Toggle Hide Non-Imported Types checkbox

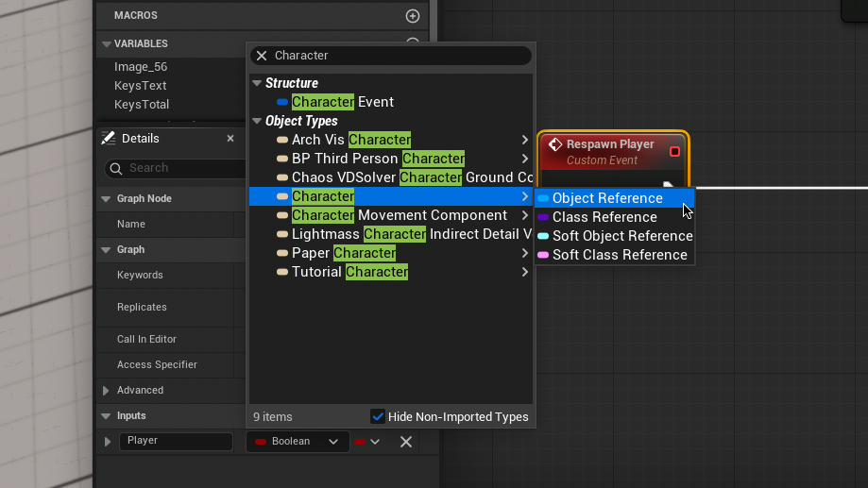[378, 416]
